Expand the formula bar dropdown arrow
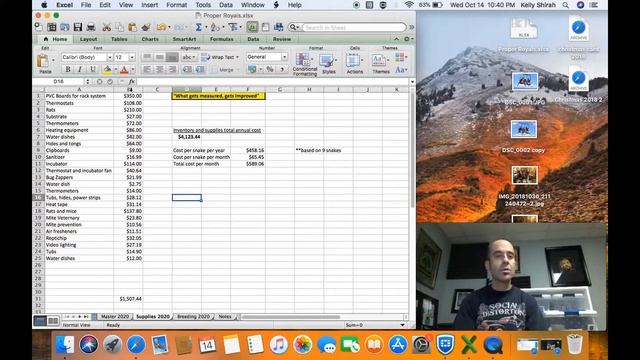 pyautogui.click(x=412, y=82)
